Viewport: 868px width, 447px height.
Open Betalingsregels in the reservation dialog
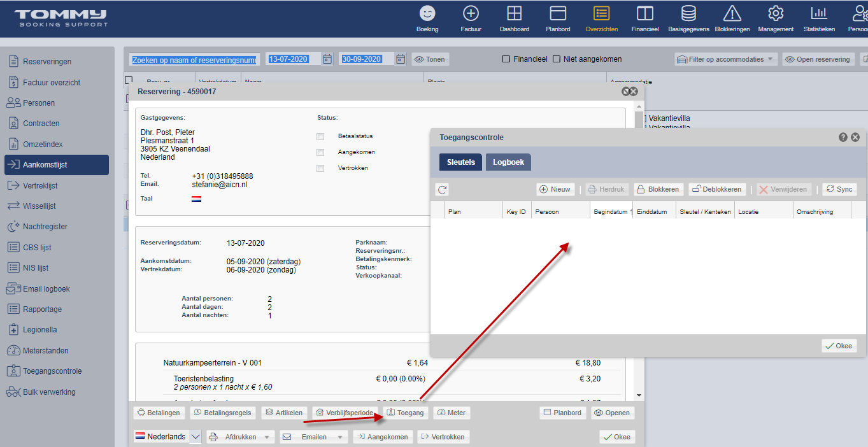coord(224,413)
